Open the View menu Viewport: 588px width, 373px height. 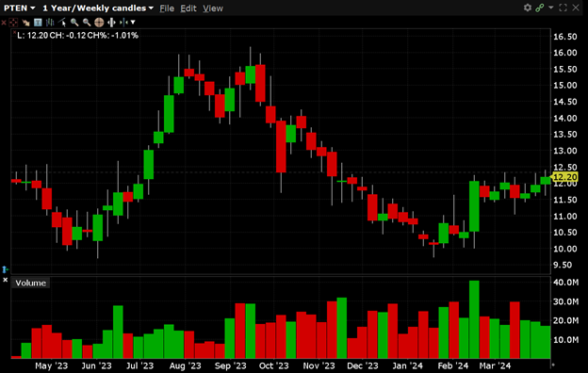(x=213, y=8)
